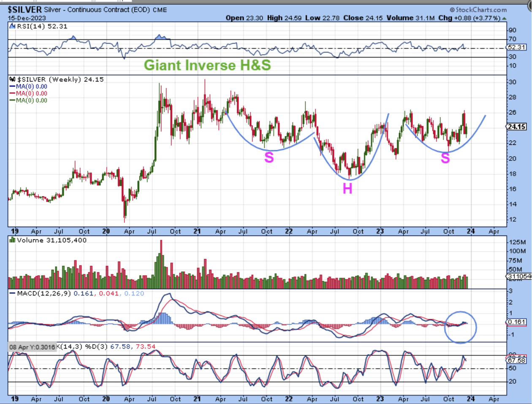This screenshot has height=404, width=532.
Task: Click the left shoulder pink S label
Action: pyautogui.click(x=269, y=157)
